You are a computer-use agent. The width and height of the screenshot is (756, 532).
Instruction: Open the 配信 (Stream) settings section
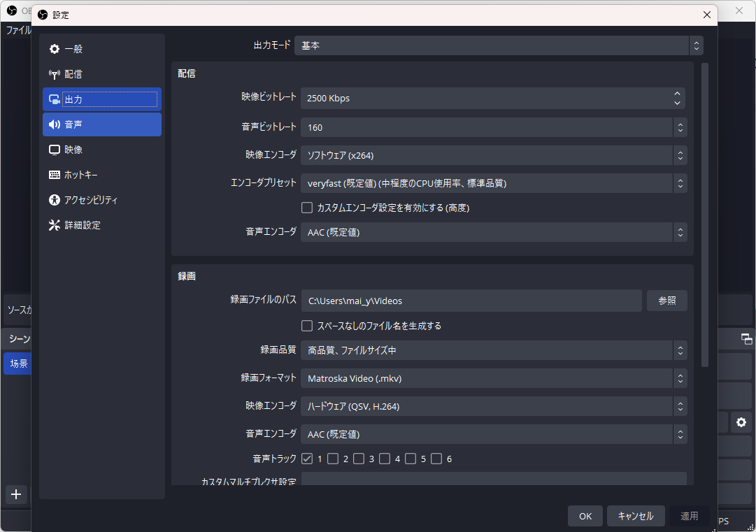click(73, 73)
